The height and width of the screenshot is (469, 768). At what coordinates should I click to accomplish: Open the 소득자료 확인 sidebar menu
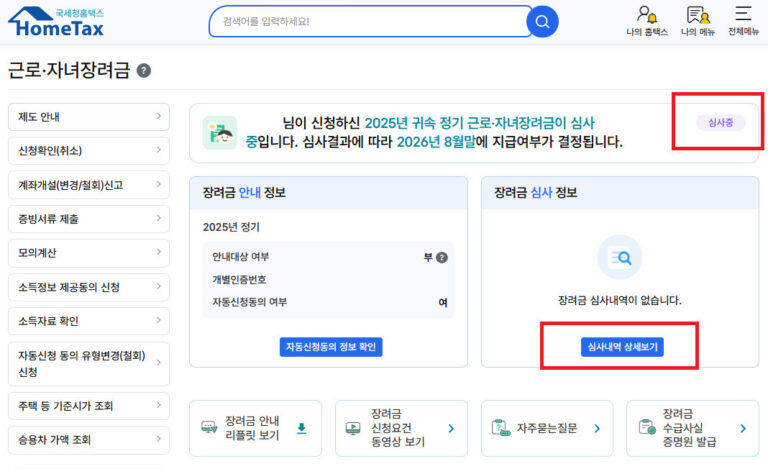pos(89,321)
